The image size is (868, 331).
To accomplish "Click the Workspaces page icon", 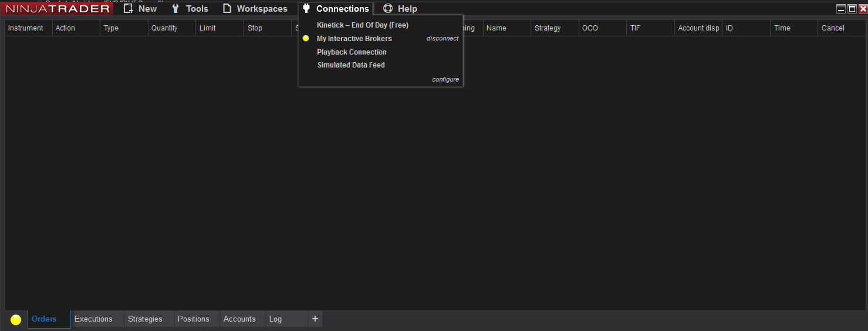I will click(x=227, y=8).
